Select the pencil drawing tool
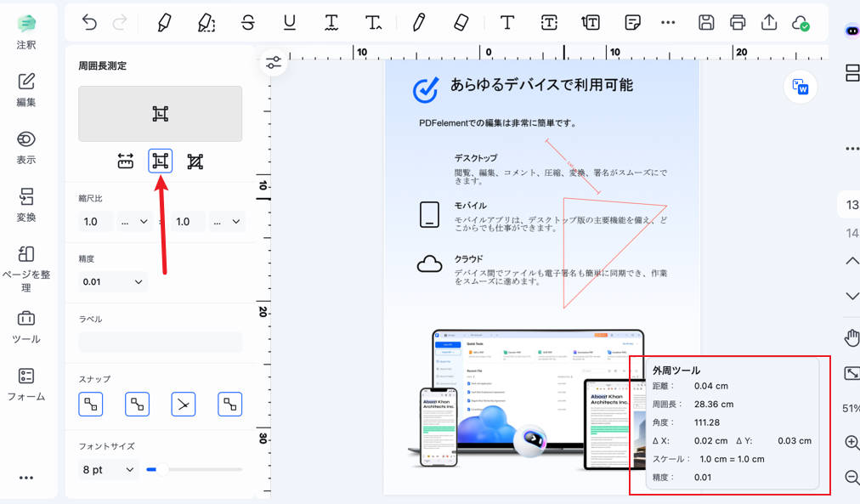This screenshot has height=504, width=860. pyautogui.click(x=418, y=23)
